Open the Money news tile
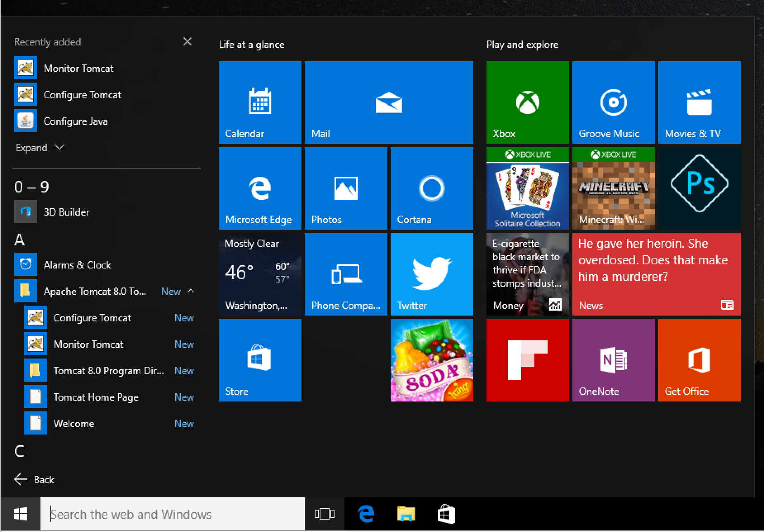 [x=528, y=274]
